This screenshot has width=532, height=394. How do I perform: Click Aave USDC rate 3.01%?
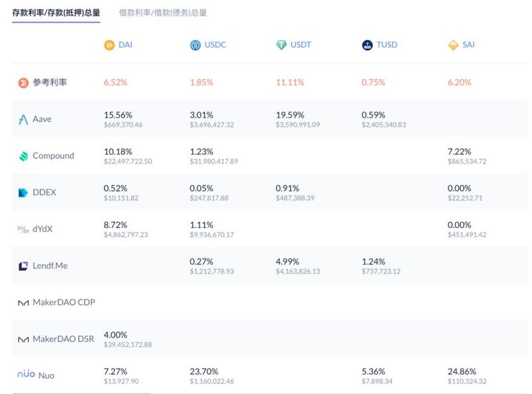[x=201, y=115]
